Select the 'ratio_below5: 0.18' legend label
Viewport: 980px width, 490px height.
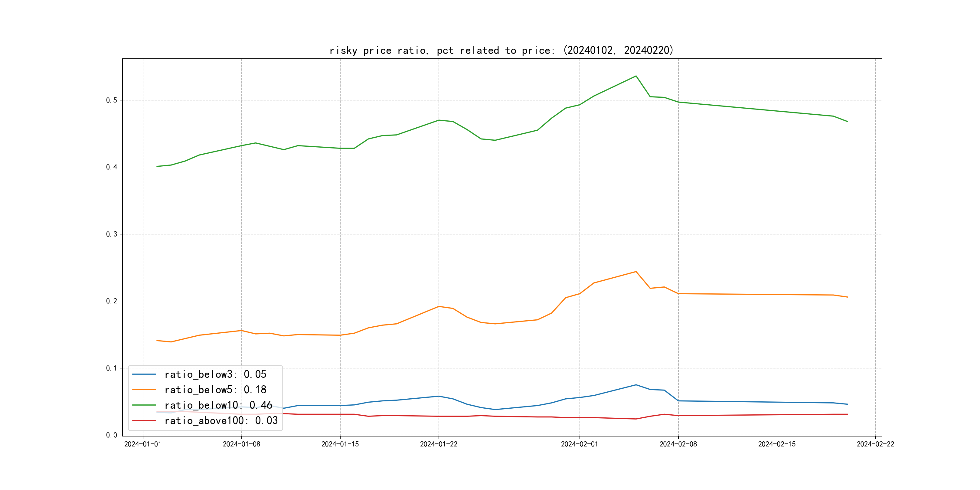click(215, 390)
